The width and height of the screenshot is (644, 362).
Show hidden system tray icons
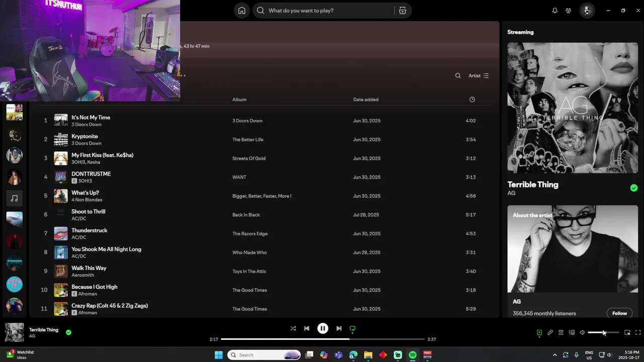[x=555, y=355]
